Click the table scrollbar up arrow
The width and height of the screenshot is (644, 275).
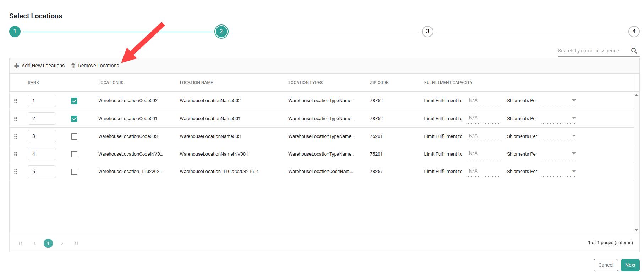tap(637, 95)
